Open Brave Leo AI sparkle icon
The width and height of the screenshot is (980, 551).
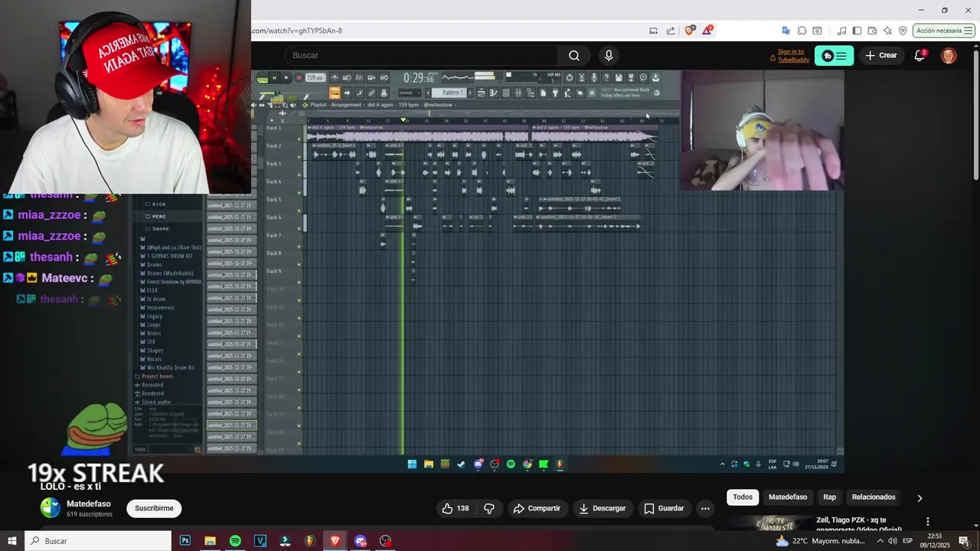pyautogui.click(x=887, y=31)
